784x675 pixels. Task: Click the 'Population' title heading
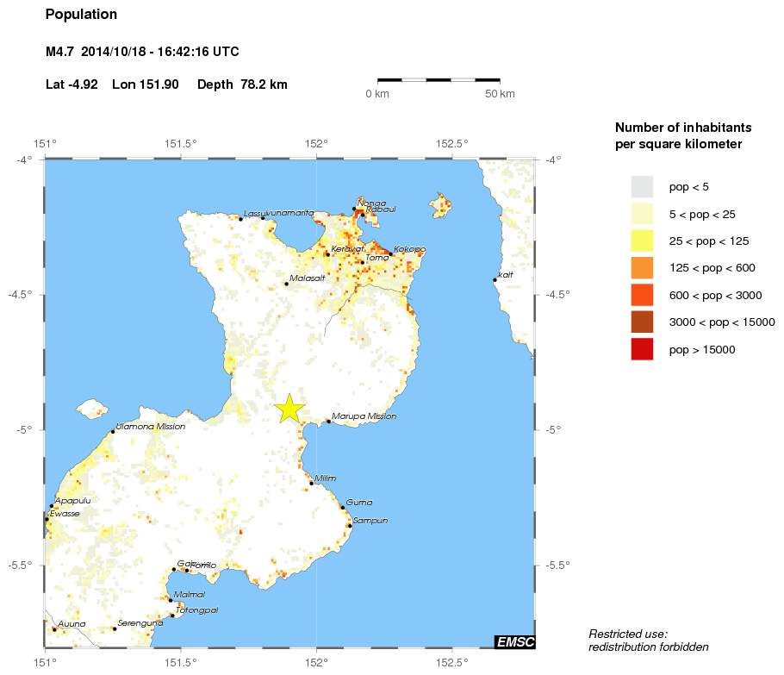click(x=81, y=15)
